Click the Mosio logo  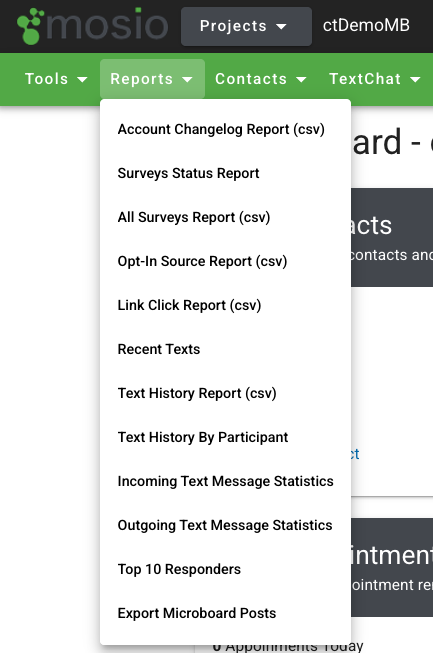click(x=92, y=26)
